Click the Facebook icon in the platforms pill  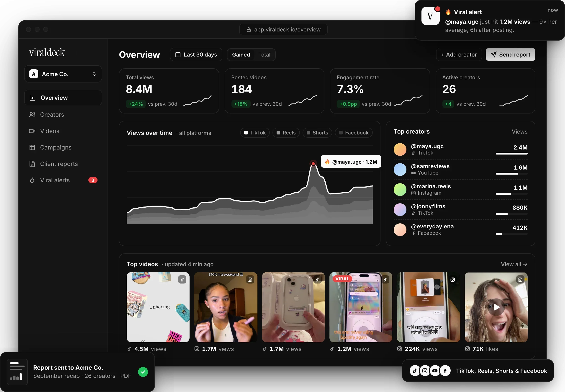pos(445,371)
